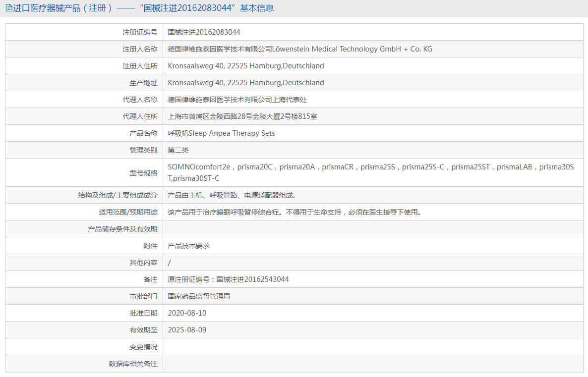The height and width of the screenshot is (377, 588).
Task: Click the 有效期至 label
Action: 144,330
